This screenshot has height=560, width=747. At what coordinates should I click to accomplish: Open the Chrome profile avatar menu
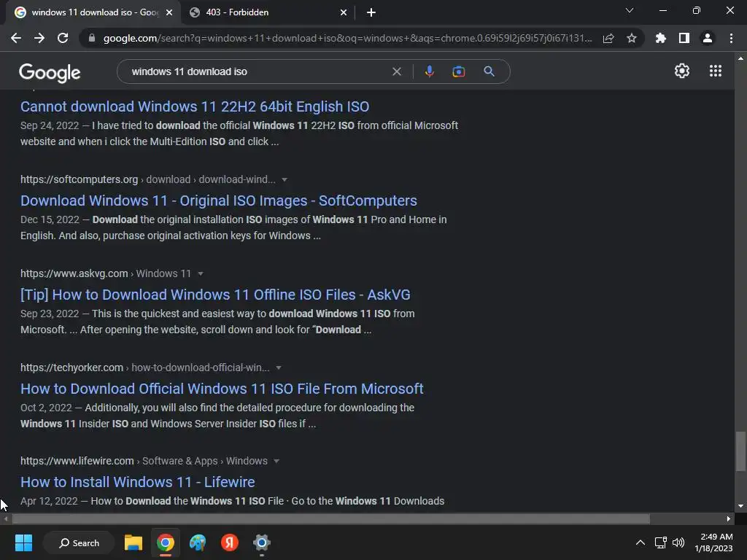click(708, 38)
